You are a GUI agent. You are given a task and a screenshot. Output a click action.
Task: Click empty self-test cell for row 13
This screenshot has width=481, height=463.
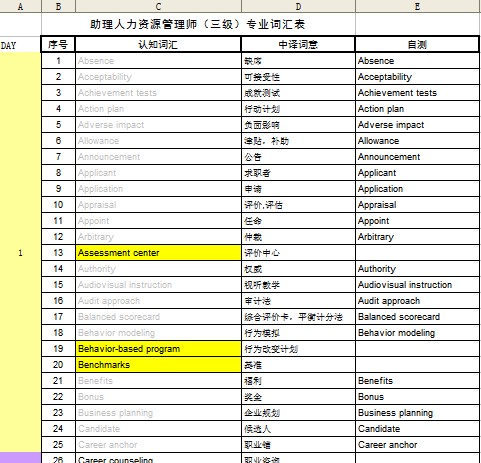point(417,253)
